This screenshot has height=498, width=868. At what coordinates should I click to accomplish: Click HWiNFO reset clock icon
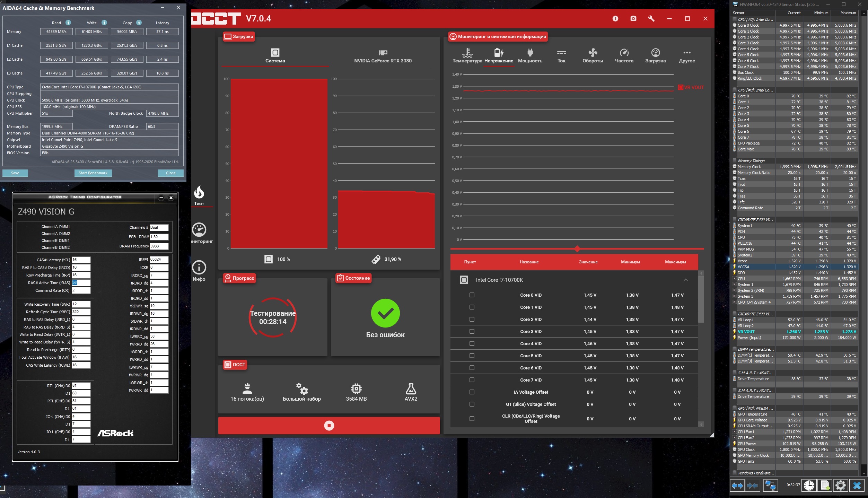[x=809, y=485]
